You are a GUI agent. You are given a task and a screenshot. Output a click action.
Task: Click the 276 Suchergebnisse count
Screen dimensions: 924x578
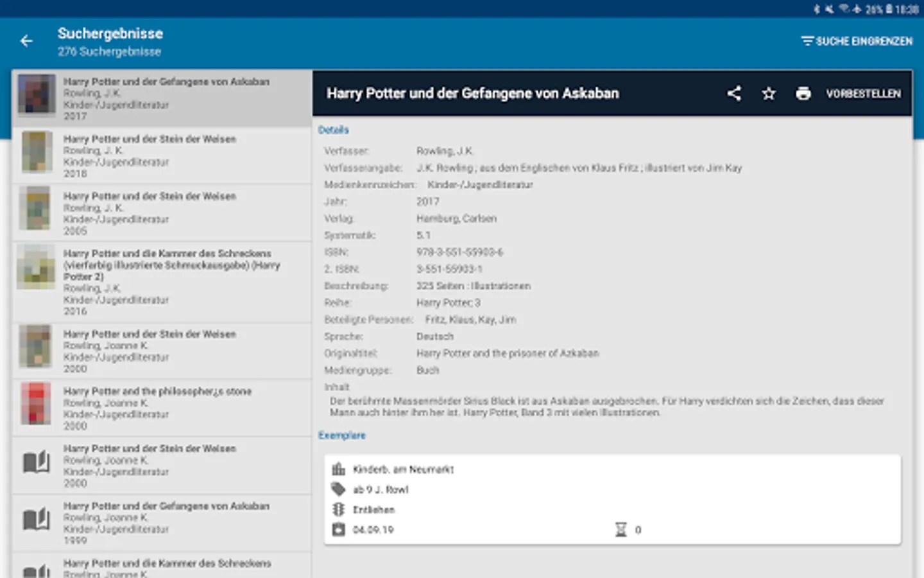[109, 51]
